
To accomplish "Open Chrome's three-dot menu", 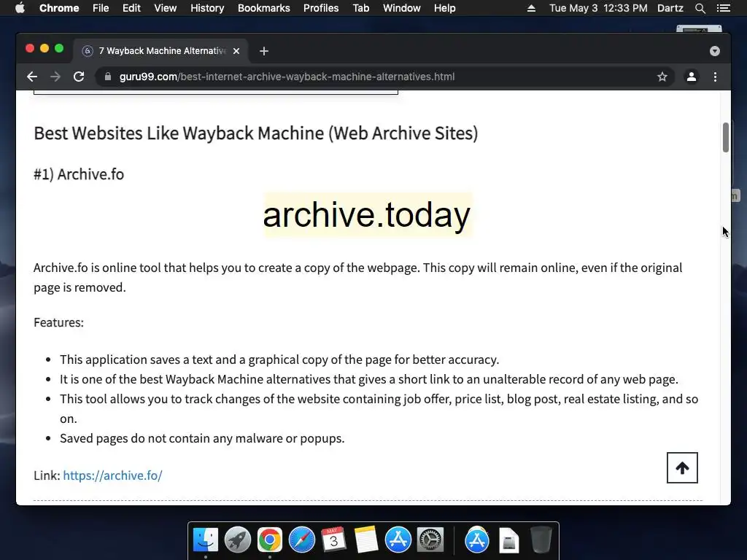I will (715, 77).
